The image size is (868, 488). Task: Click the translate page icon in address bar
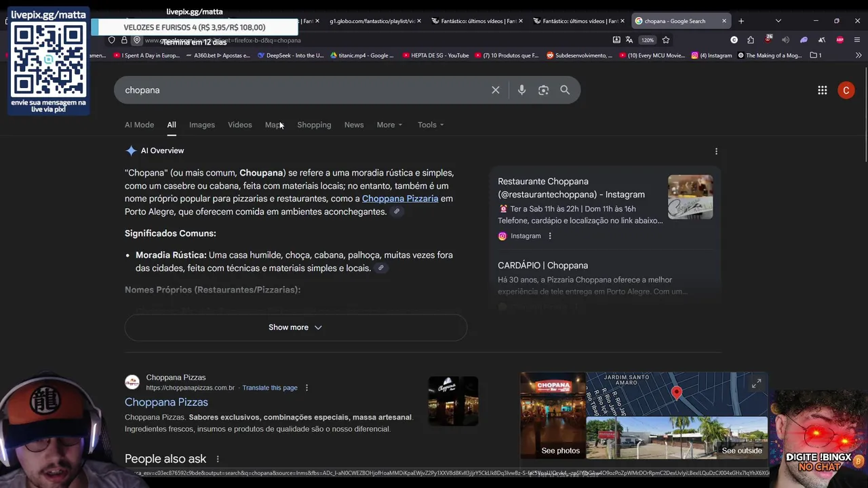point(629,40)
